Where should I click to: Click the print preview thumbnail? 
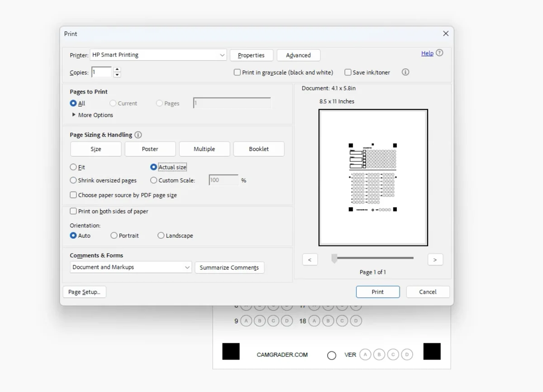point(373,178)
